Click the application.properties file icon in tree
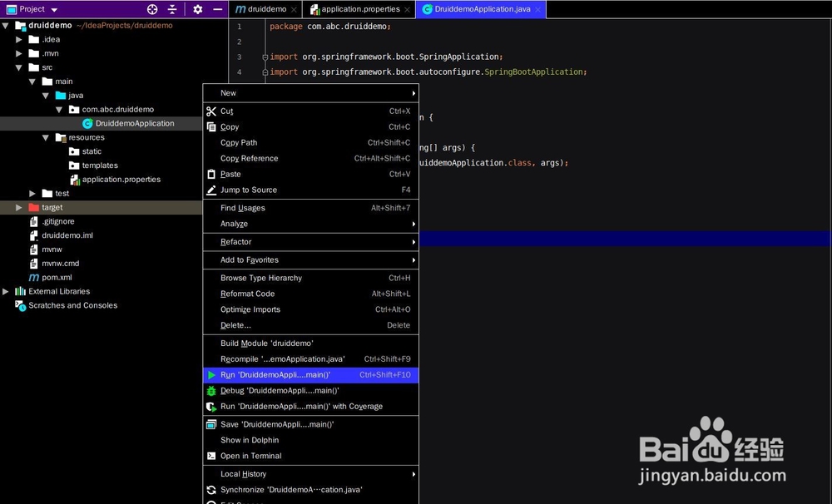Image resolution: width=832 pixels, height=504 pixels. [74, 180]
